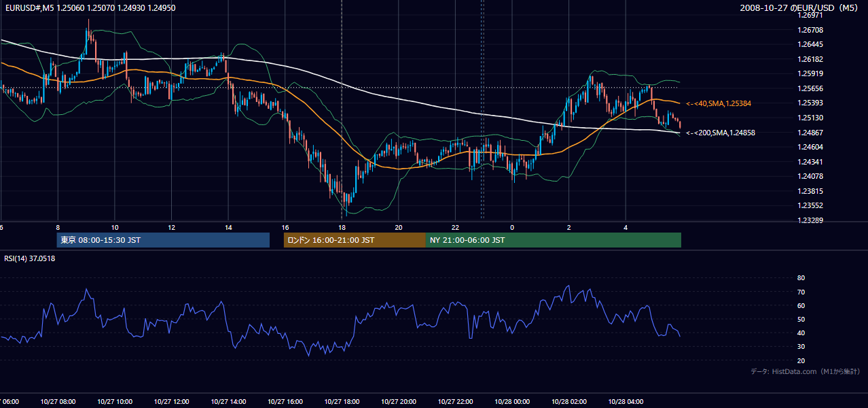
Task: Click hour label 16 under the price chart
Action: pos(285,227)
